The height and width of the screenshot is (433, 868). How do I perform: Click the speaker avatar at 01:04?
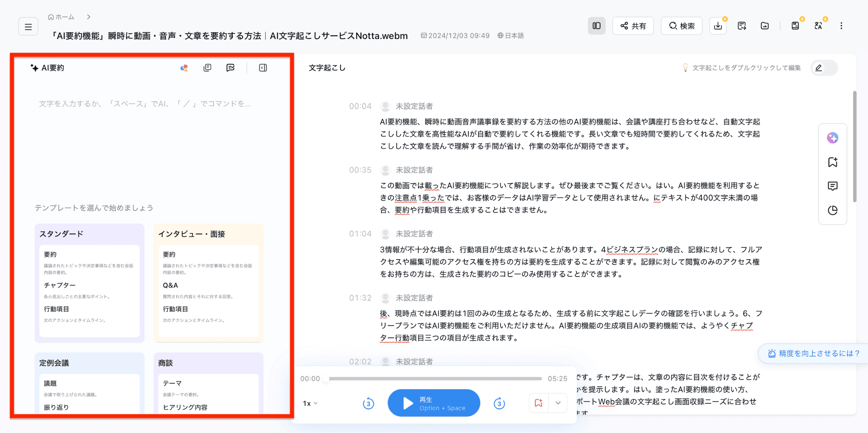click(x=385, y=234)
